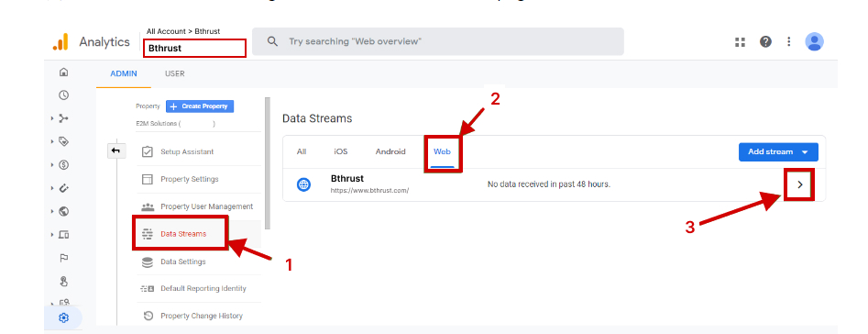
Task: Click the Property Change History icon
Action: pyautogui.click(x=148, y=316)
